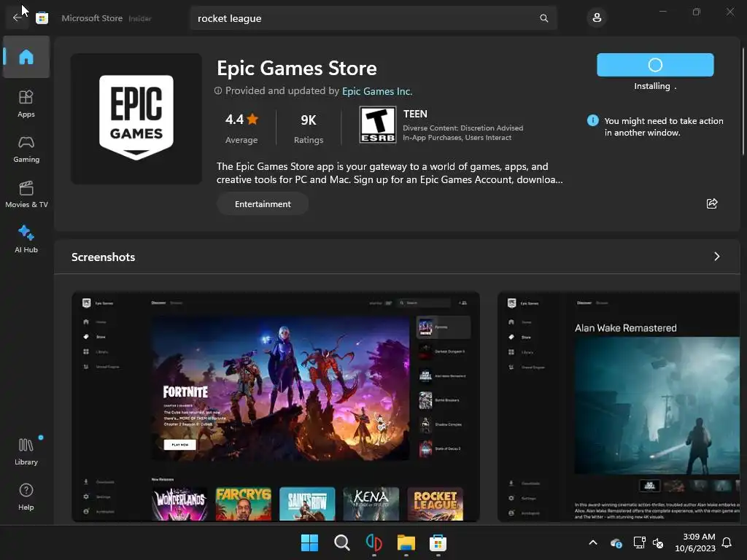Open the AI Hub section

[26, 239]
